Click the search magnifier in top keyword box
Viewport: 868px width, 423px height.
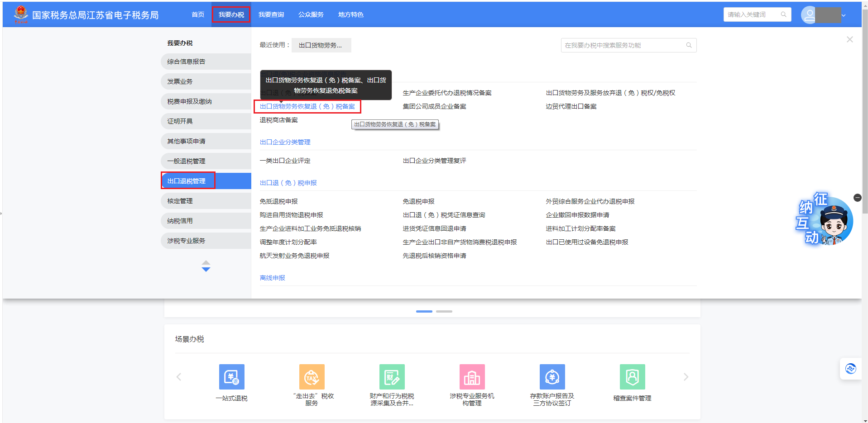783,14
